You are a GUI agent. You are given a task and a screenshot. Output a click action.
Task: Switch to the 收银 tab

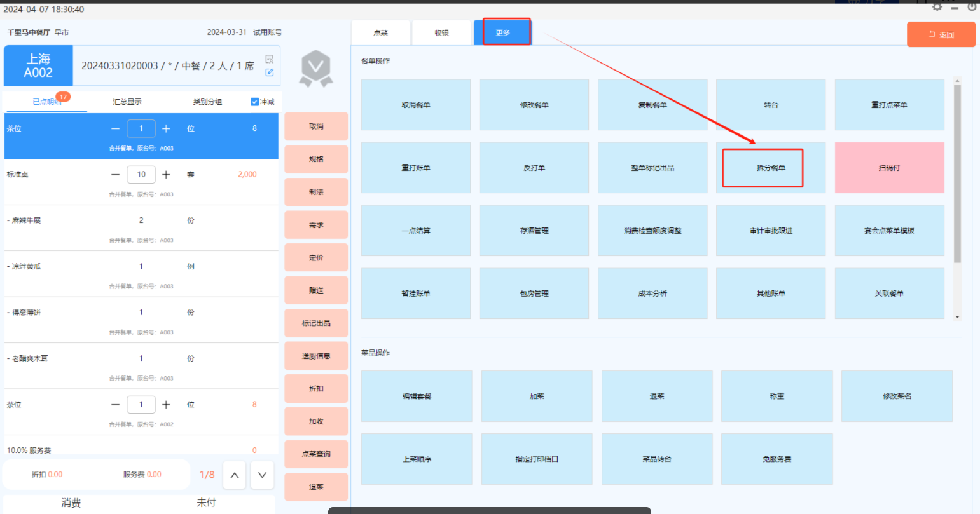[441, 33]
